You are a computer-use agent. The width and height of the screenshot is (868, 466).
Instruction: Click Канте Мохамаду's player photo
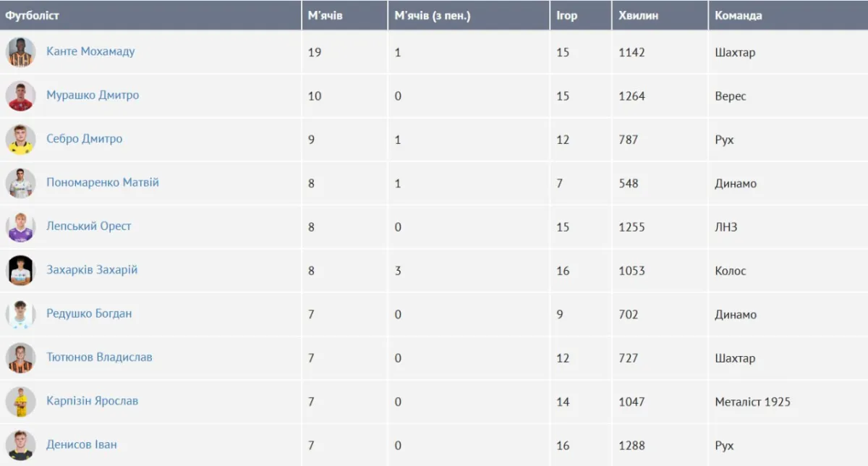pos(21,52)
